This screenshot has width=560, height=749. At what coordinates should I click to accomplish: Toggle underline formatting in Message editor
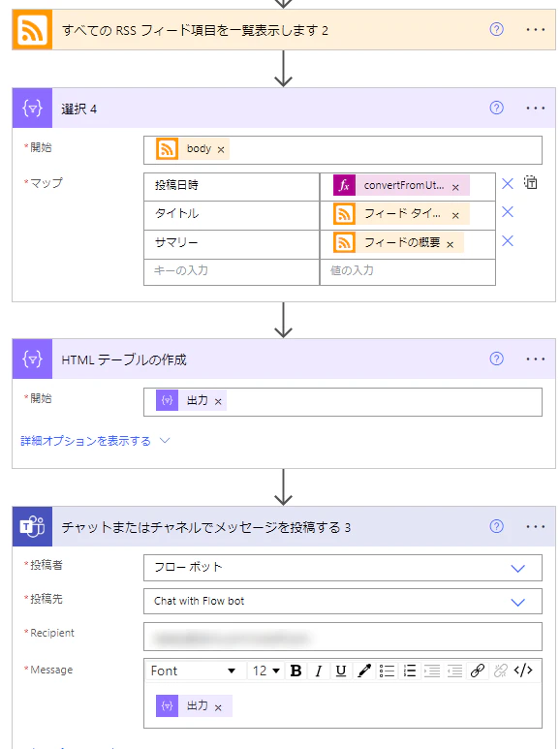pyautogui.click(x=341, y=671)
